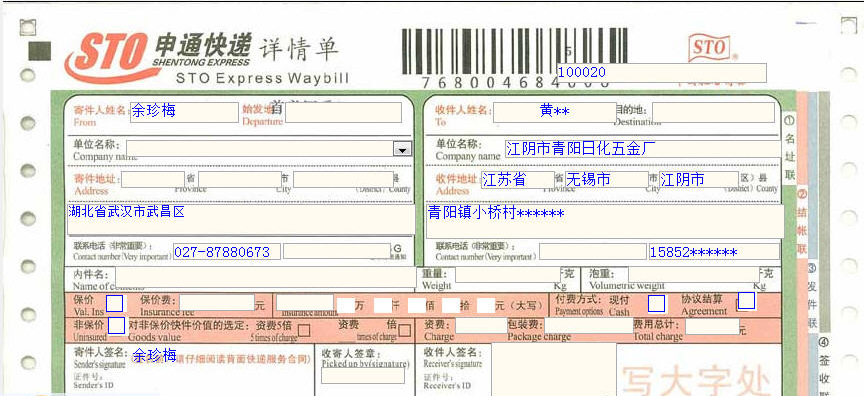This screenshot has height=396, width=864.
Task: Click the waybill number field showing 100020
Action: coord(661,73)
